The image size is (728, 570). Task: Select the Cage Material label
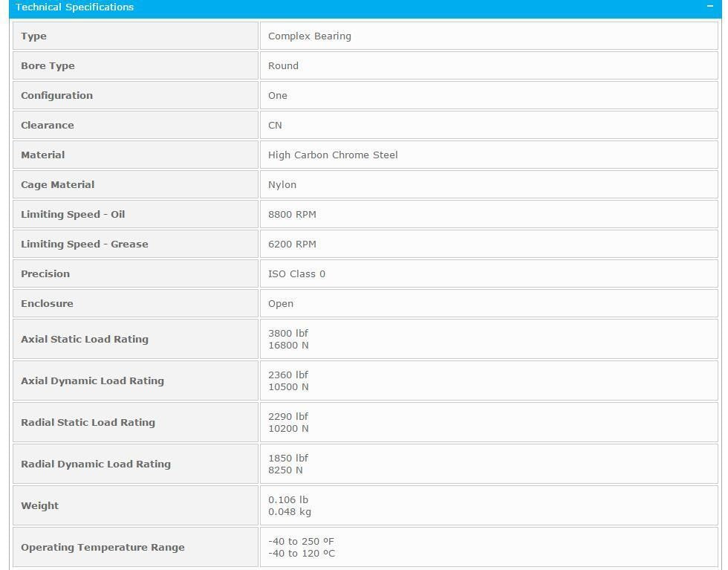click(x=58, y=184)
